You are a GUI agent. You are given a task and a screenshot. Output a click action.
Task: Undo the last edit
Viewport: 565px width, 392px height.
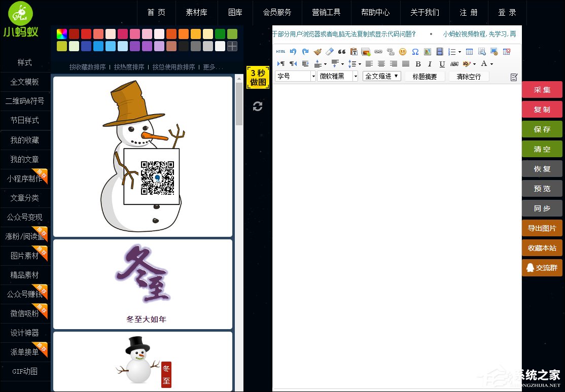[x=293, y=52]
